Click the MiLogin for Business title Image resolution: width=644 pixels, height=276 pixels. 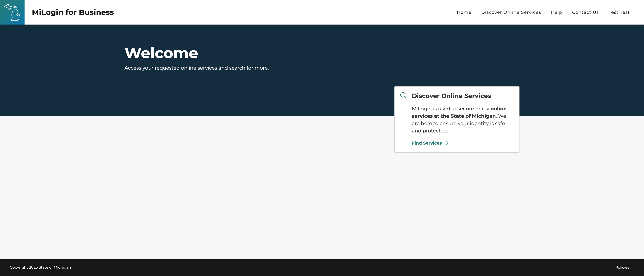[73, 12]
